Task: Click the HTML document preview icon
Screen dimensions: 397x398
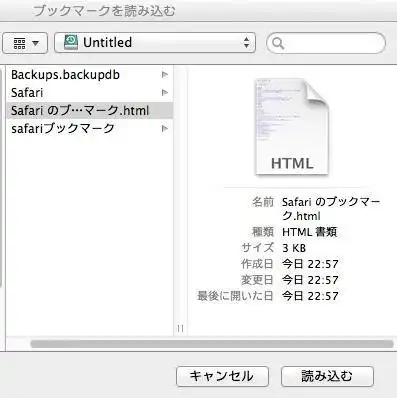Action: tap(292, 127)
